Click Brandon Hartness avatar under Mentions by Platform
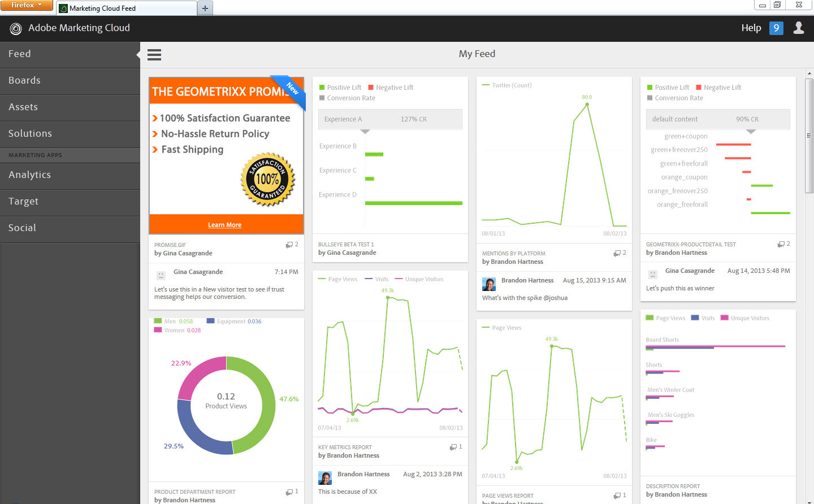 coord(489,284)
